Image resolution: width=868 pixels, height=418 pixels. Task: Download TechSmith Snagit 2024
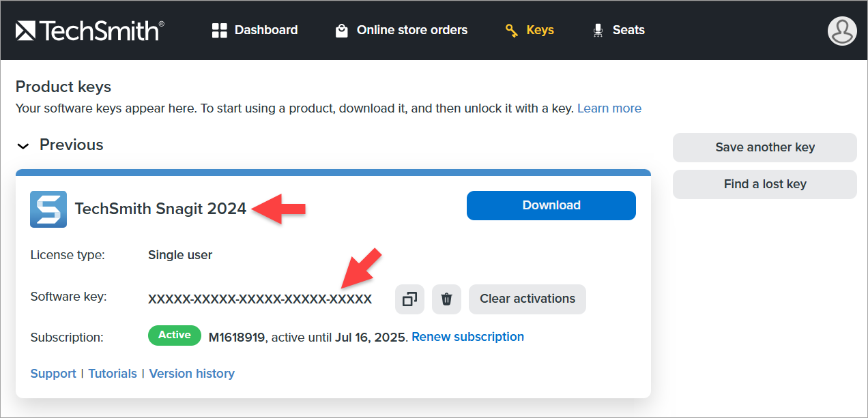click(551, 205)
